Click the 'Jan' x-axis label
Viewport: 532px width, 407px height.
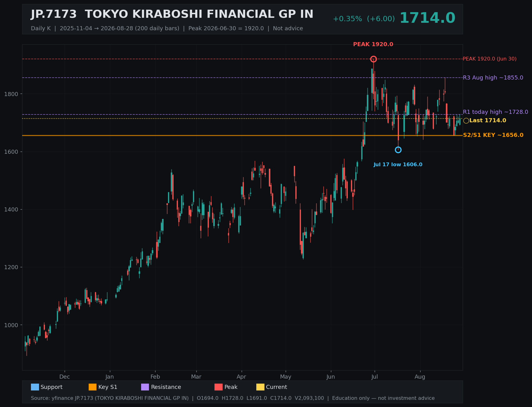tap(110, 377)
